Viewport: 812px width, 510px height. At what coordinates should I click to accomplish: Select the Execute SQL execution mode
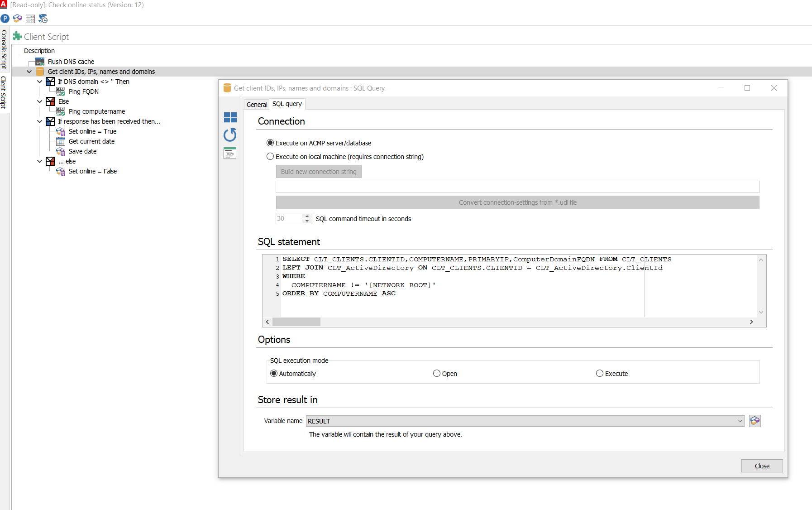[x=600, y=374]
